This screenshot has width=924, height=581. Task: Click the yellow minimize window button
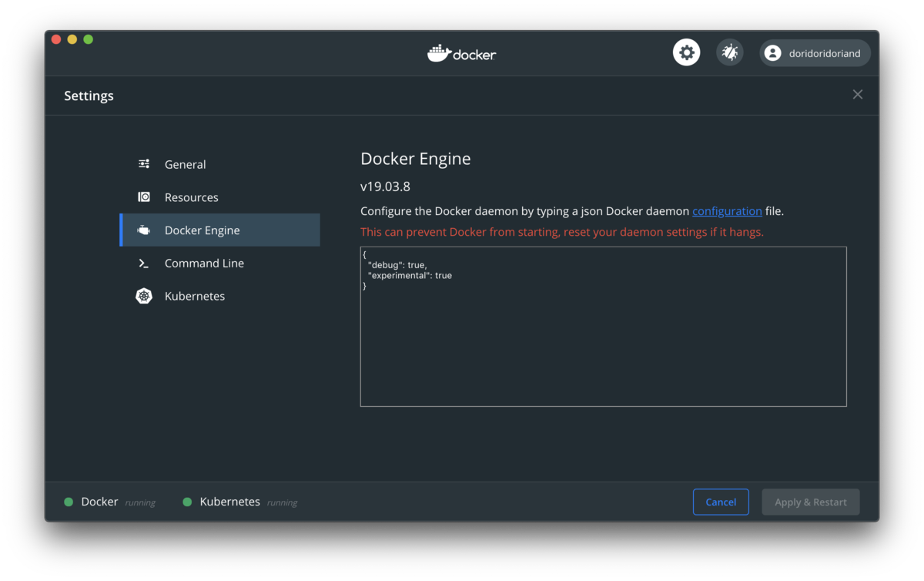[72, 39]
